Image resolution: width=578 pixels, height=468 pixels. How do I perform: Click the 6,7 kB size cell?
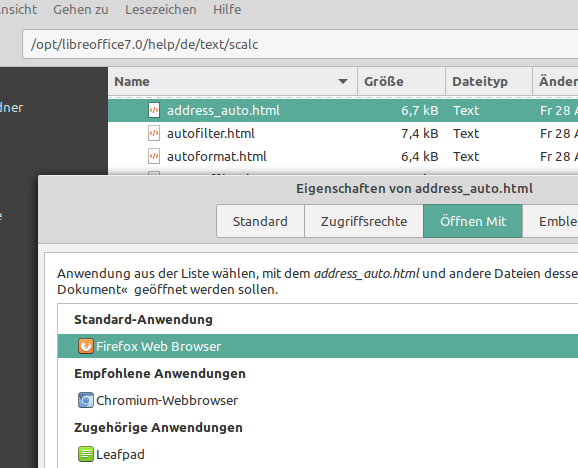click(419, 111)
